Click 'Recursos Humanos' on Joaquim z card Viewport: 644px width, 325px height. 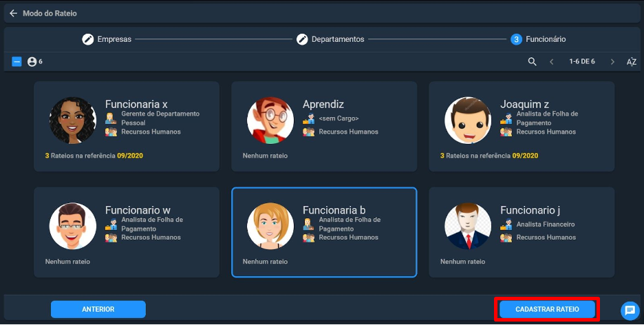(546, 132)
